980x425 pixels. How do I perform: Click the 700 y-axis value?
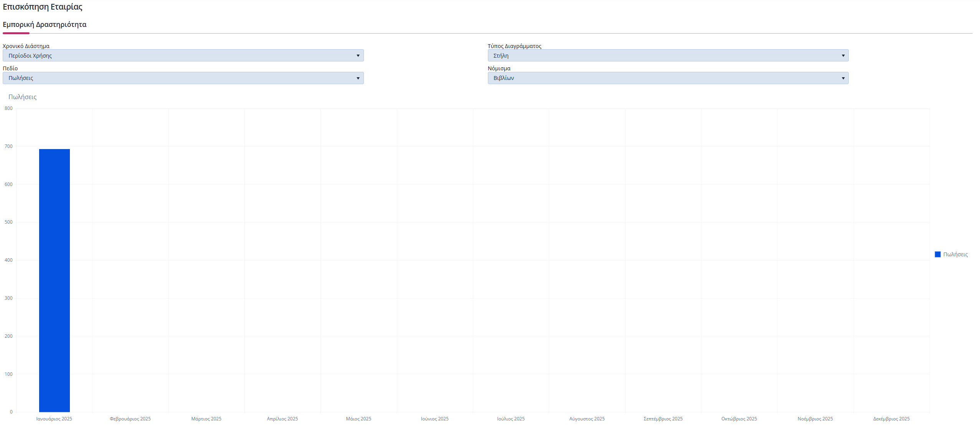coord(8,146)
